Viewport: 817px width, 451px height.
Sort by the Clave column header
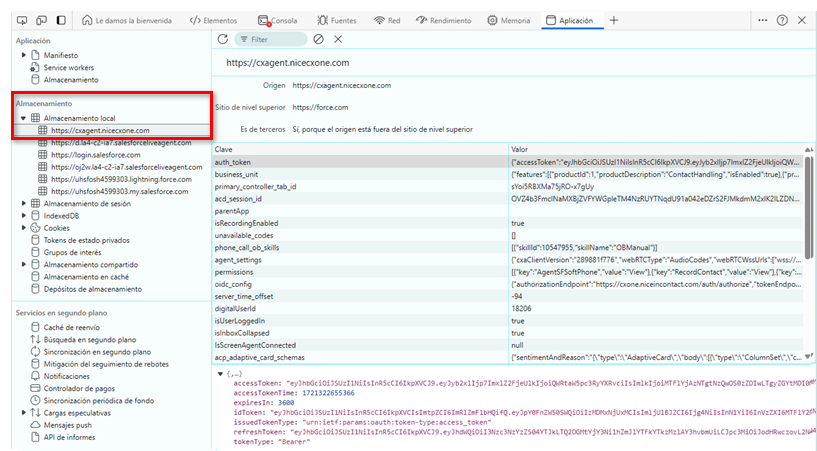click(360, 149)
